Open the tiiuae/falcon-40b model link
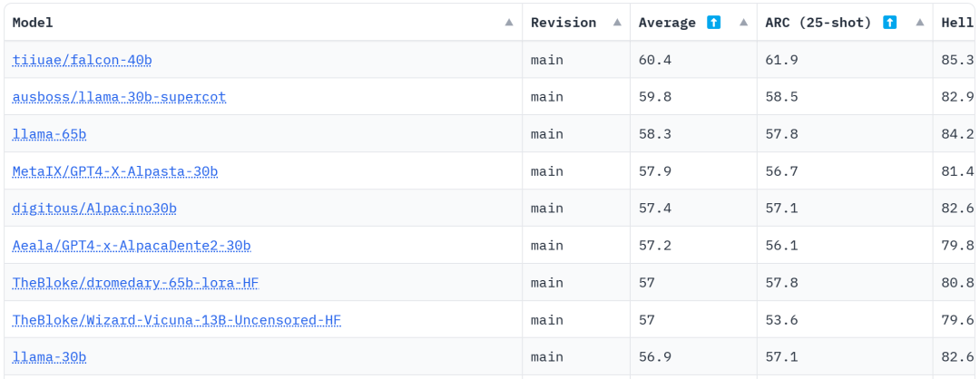980x379 pixels. pyautogui.click(x=82, y=60)
